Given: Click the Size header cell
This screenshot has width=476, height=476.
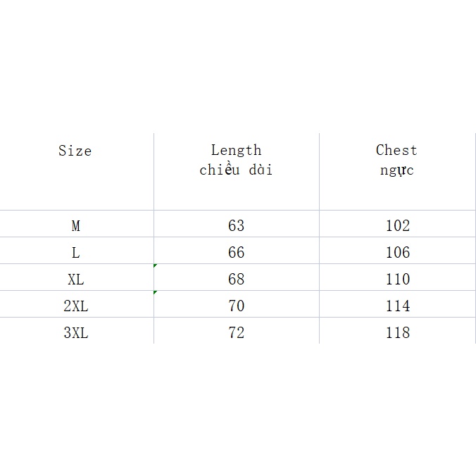Looking at the screenshot, I should point(75,151).
